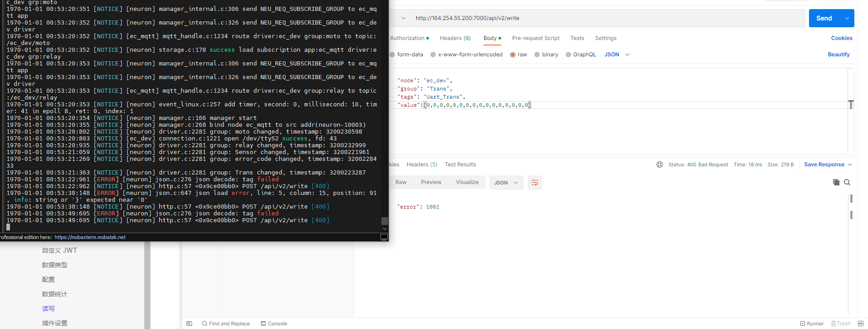The height and width of the screenshot is (329, 868).
Task: Click the 400 Bad Request status text
Action: click(x=707, y=164)
